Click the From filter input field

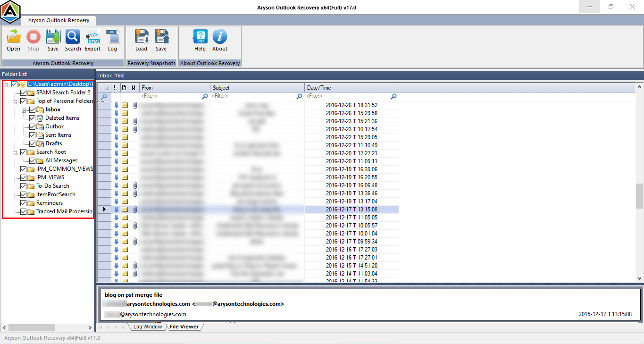(x=170, y=96)
